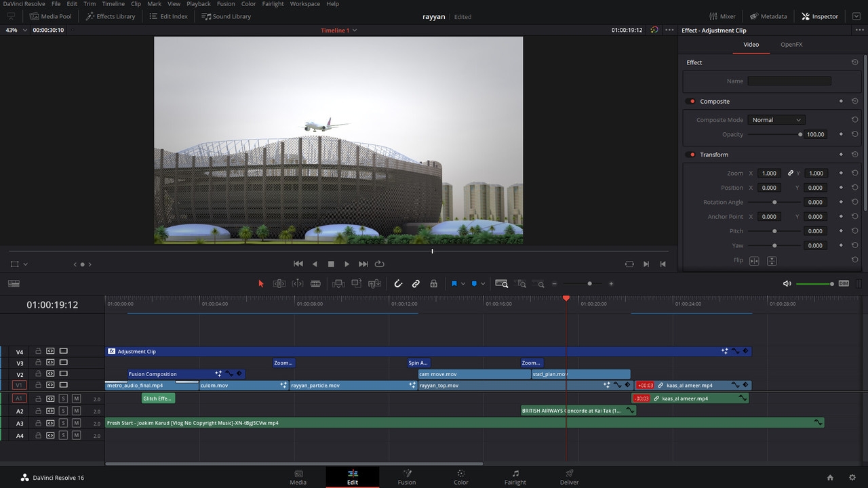
Task: Mute audio track A1
Action: (x=76, y=399)
